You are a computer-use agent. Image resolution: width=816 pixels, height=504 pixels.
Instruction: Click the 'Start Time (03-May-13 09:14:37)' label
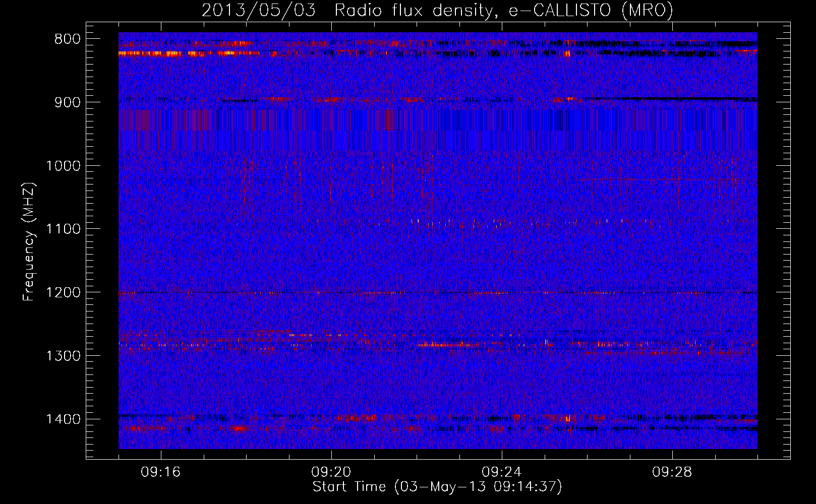pyautogui.click(x=437, y=487)
